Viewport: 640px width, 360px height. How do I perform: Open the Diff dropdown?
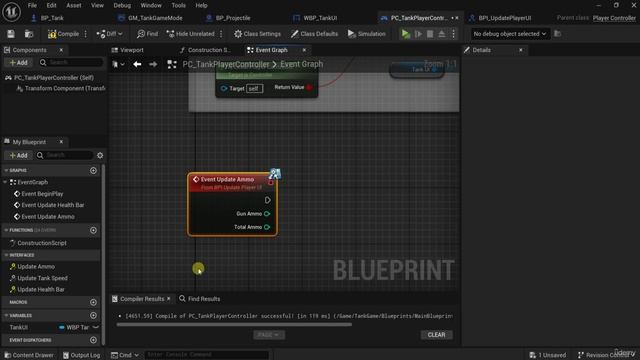109,34
